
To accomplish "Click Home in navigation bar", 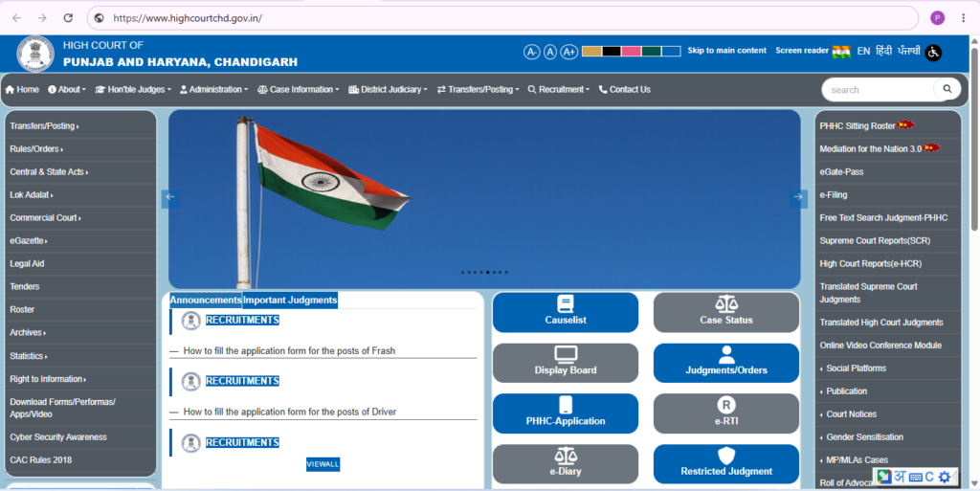I will [x=22, y=89].
